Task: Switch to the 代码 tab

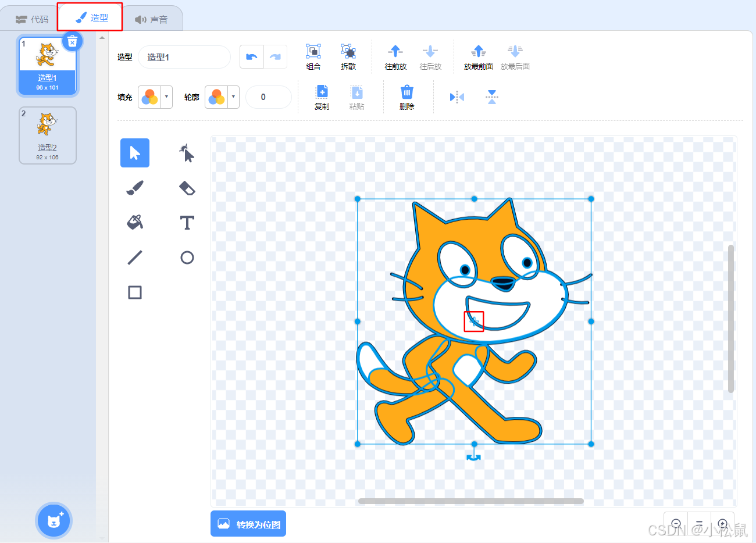Action: [32, 19]
